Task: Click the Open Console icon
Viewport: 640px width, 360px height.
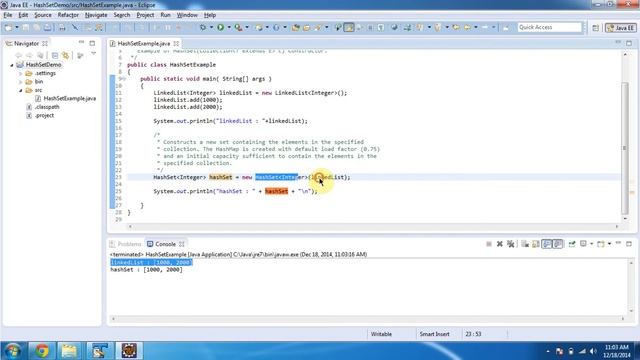Action: [x=601, y=244]
